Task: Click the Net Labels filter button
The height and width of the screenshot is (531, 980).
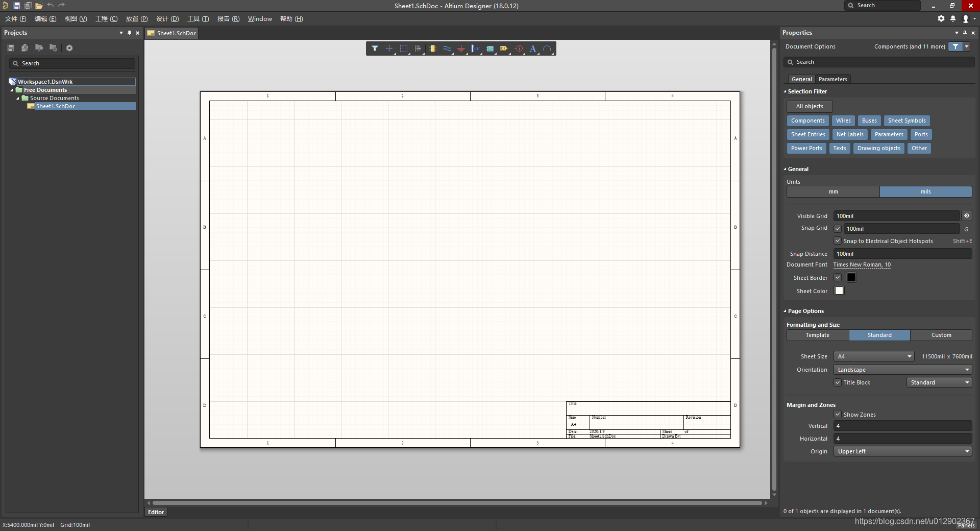Action: click(850, 135)
